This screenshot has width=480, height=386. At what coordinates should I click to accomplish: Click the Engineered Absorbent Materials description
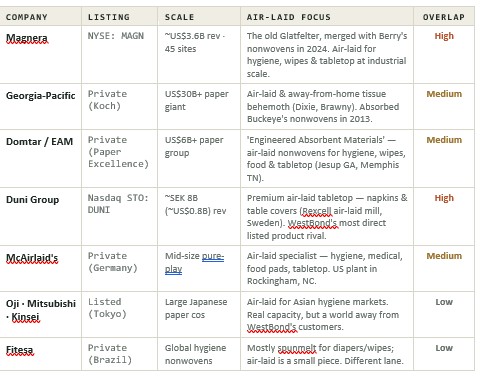click(327, 159)
